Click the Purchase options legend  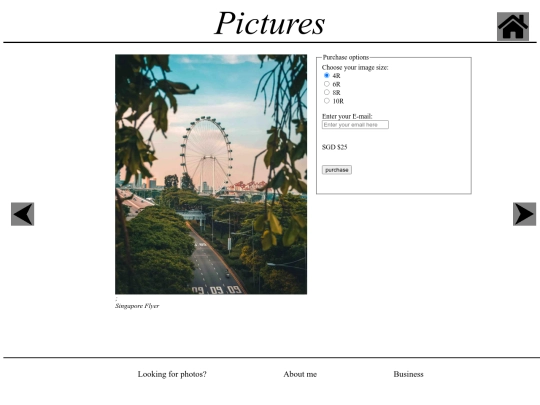pyautogui.click(x=346, y=57)
